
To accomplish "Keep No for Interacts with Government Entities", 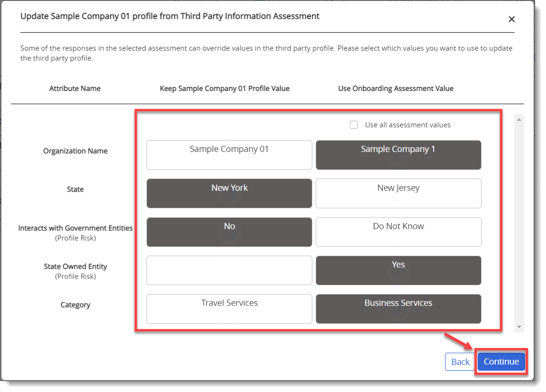I will click(x=229, y=232).
